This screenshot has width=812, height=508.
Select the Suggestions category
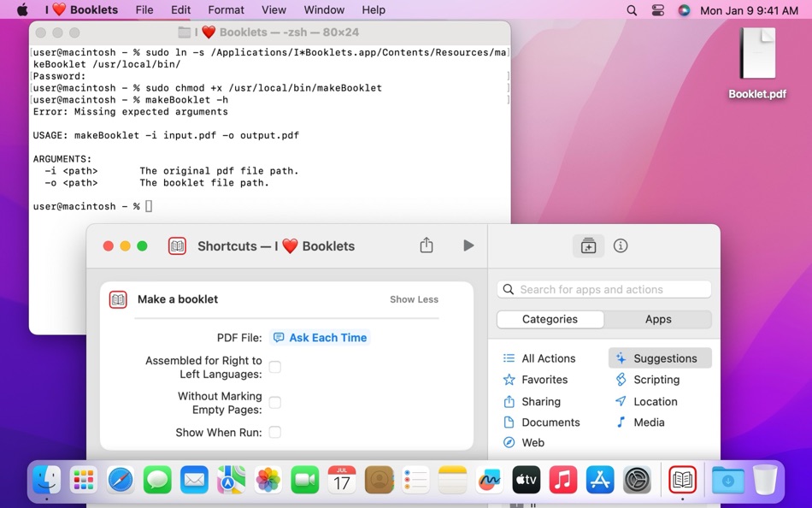click(x=658, y=357)
